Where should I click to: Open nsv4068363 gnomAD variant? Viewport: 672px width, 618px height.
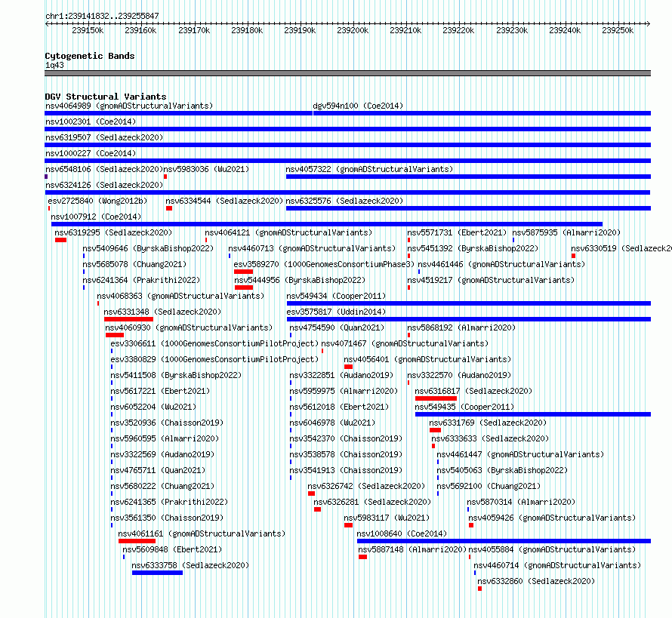(180, 296)
